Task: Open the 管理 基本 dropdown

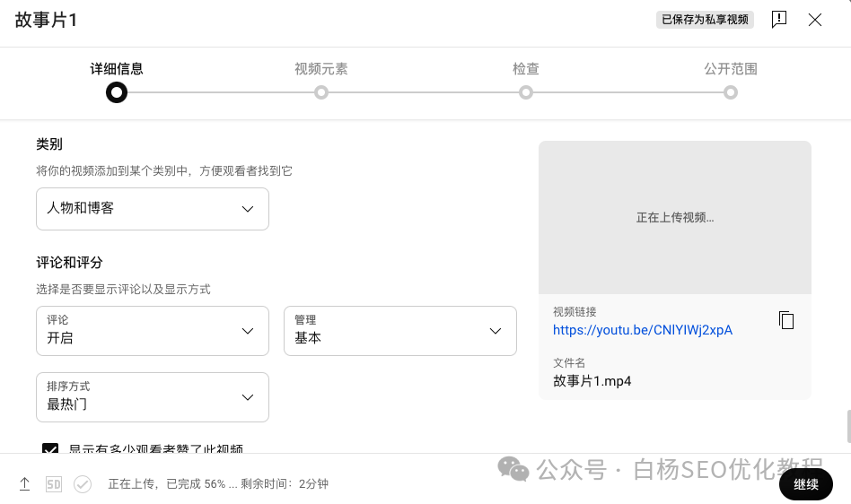Action: (400, 331)
